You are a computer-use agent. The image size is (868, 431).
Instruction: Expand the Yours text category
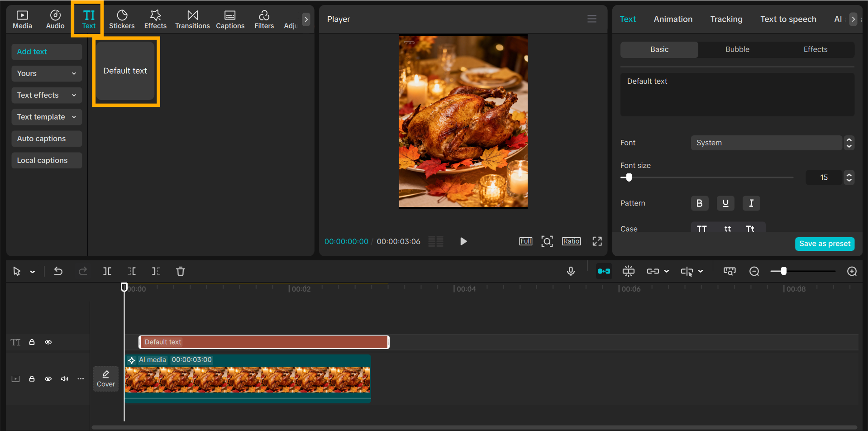pyautogui.click(x=46, y=73)
